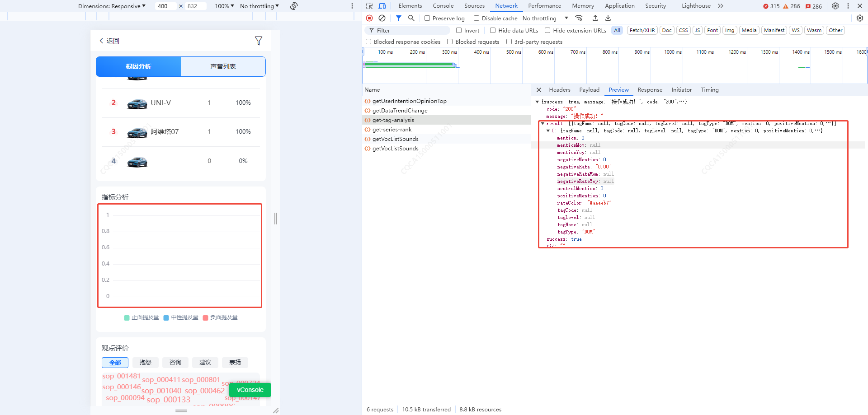
Task: Clear the network log
Action: 382,18
